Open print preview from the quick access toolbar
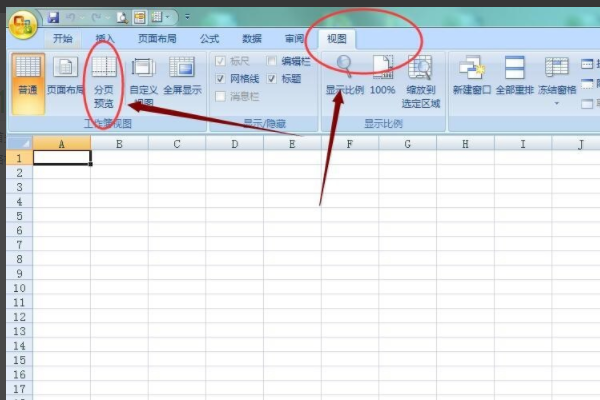The width and height of the screenshot is (600, 400). click(x=122, y=18)
